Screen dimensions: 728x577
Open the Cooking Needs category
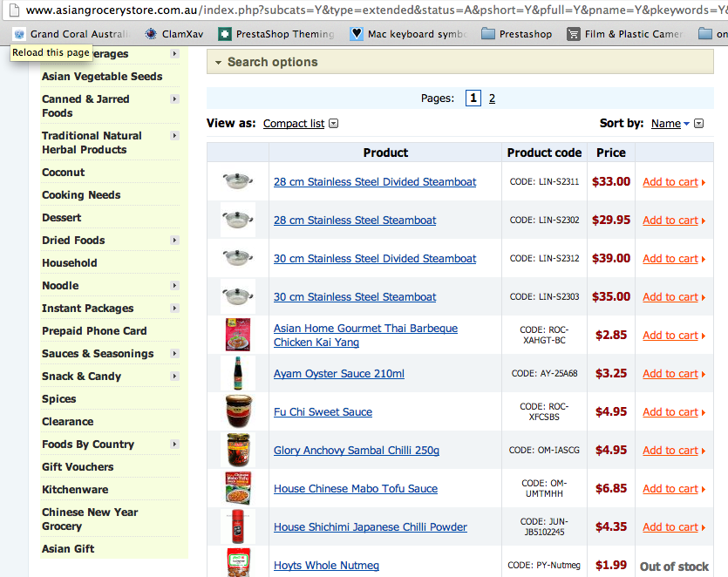(x=81, y=195)
